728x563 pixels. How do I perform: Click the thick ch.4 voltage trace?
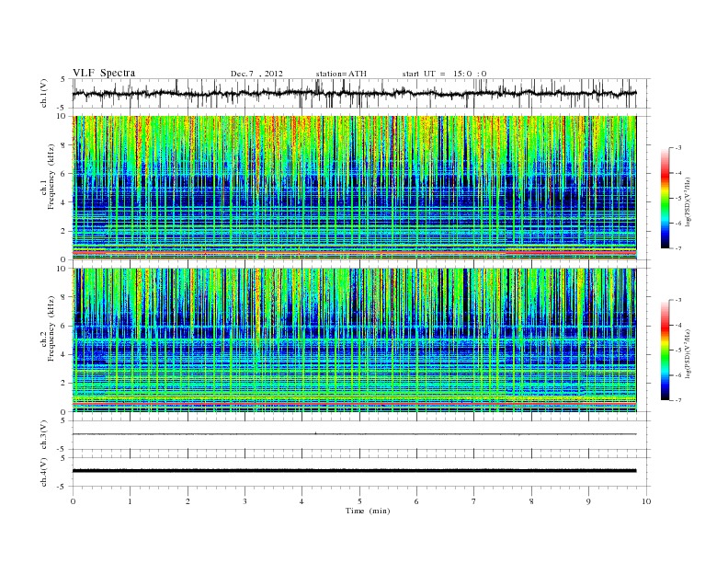(x=354, y=471)
